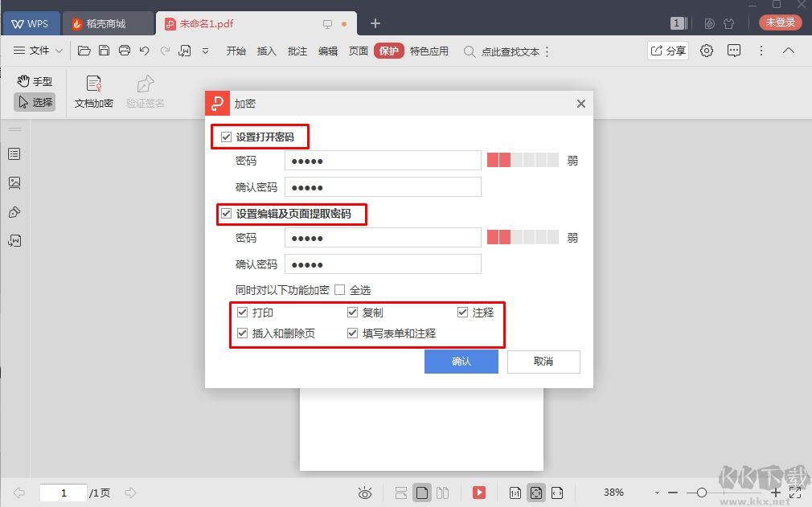
Task: Click the undo arrow icon
Action: point(145,51)
